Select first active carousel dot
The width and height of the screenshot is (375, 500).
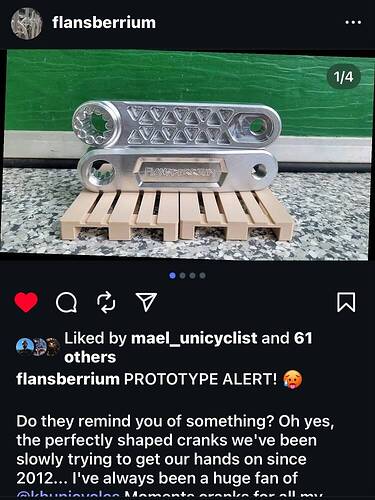[172, 276]
